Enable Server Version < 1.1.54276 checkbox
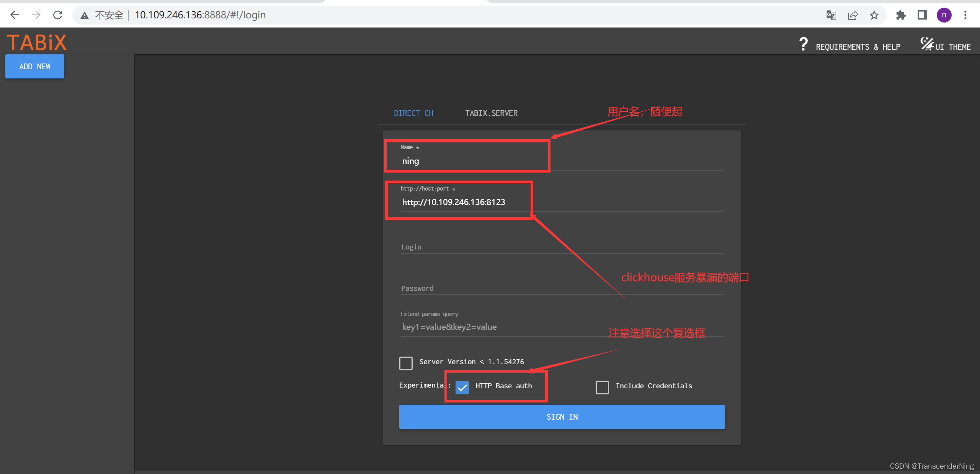Viewport: 980px width, 474px height. coord(406,363)
